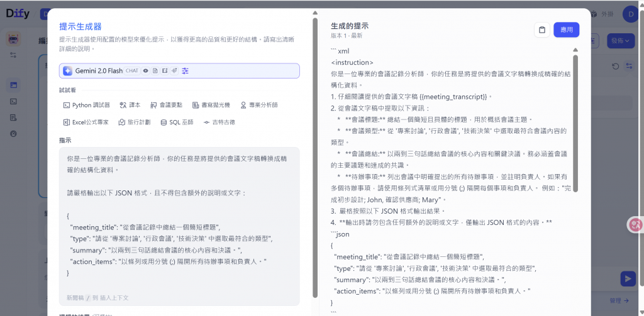Choose the Excel公式專家 template
The height and width of the screenshot is (316, 644).
(86, 123)
